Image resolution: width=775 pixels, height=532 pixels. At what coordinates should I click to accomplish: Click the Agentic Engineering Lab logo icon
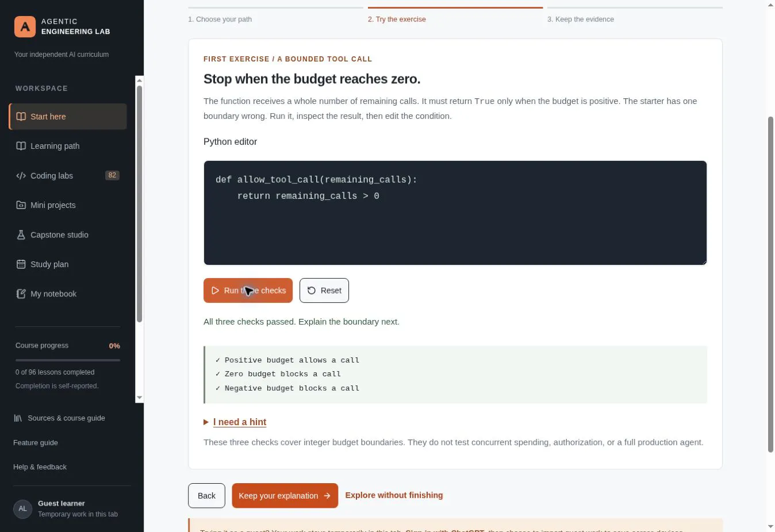tap(25, 26)
